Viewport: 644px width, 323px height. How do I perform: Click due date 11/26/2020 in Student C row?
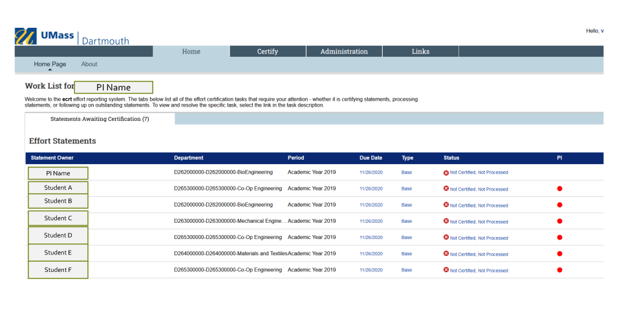tap(371, 221)
